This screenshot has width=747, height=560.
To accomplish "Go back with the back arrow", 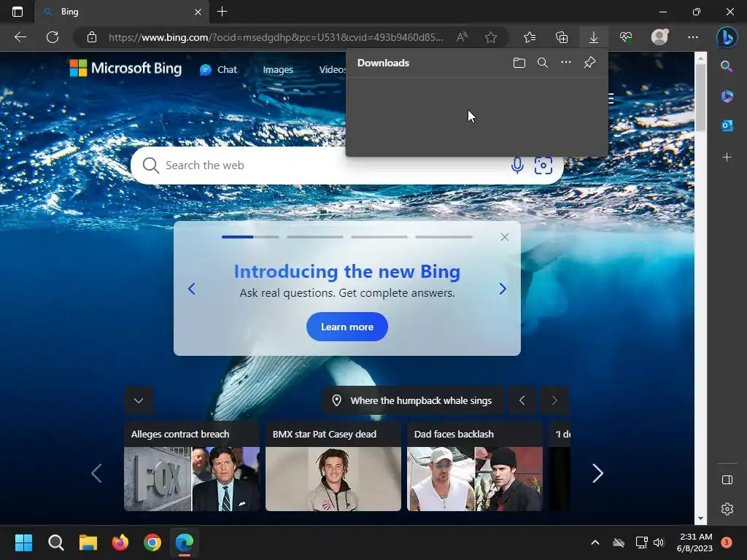I will 20,37.
